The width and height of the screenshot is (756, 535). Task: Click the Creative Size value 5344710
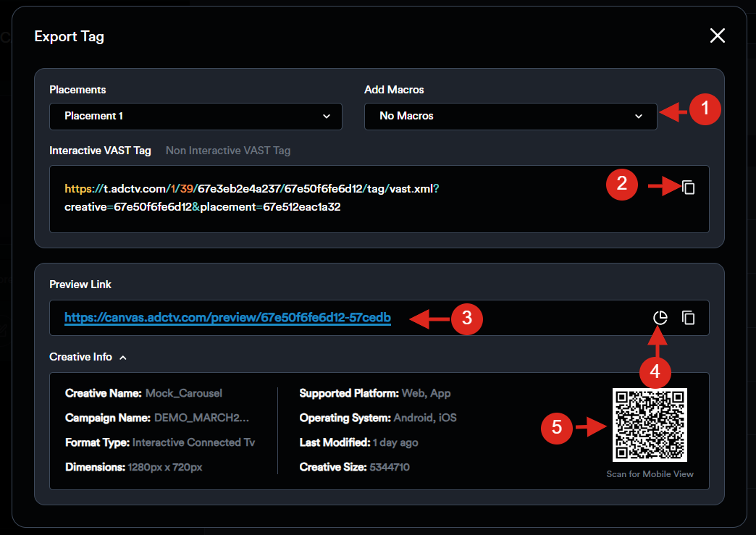tap(390, 467)
